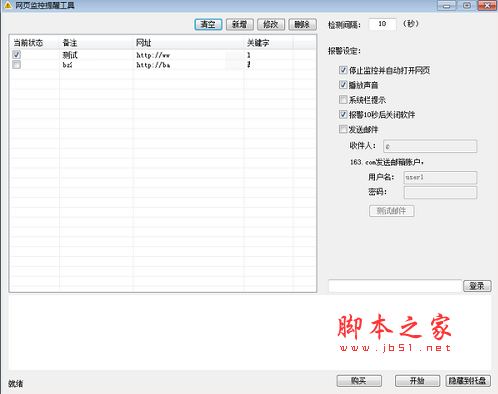Sort by the 当前状态 column header
Viewport: 498px width, 394px height.
point(35,43)
